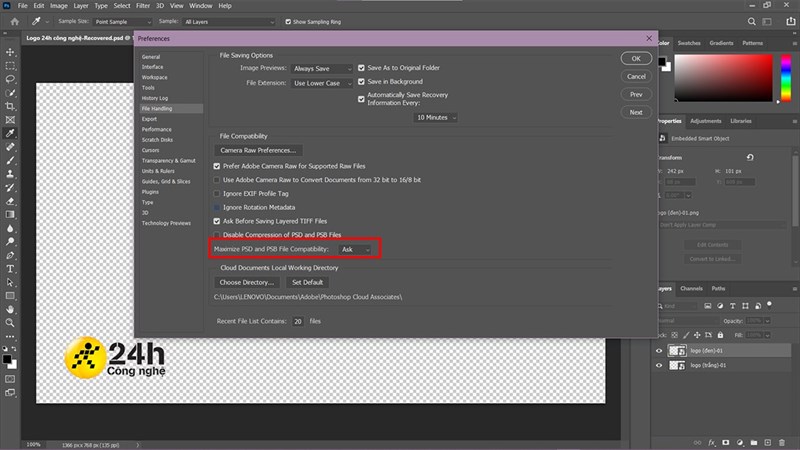
Task: Select the Brush tool
Action: [10, 160]
